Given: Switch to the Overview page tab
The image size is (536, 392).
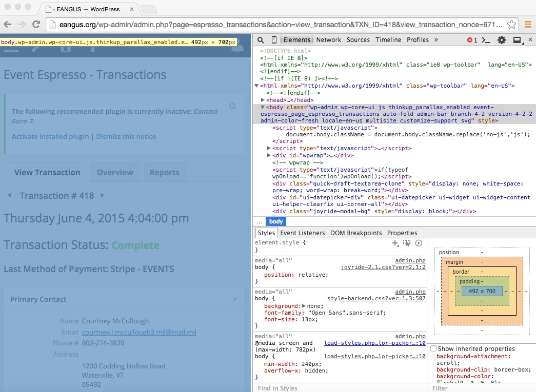Looking at the screenshot, I should pyautogui.click(x=115, y=173).
